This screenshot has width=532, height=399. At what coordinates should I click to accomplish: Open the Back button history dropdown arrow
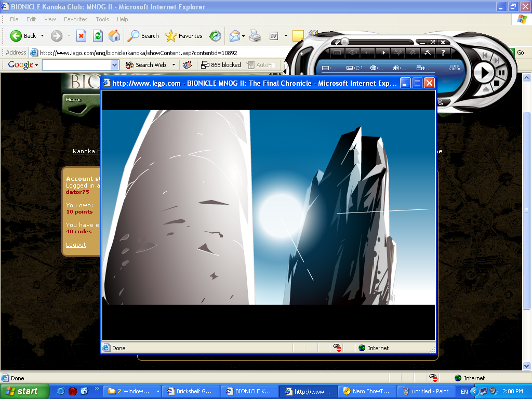43,36
